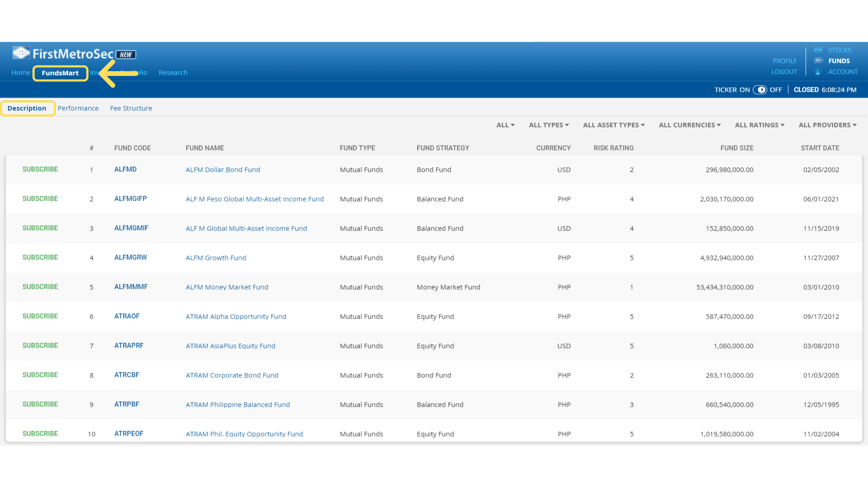The height and width of the screenshot is (488, 868).
Task: Open ATRAM Philippine Balanced Fund link
Action: [x=237, y=405]
